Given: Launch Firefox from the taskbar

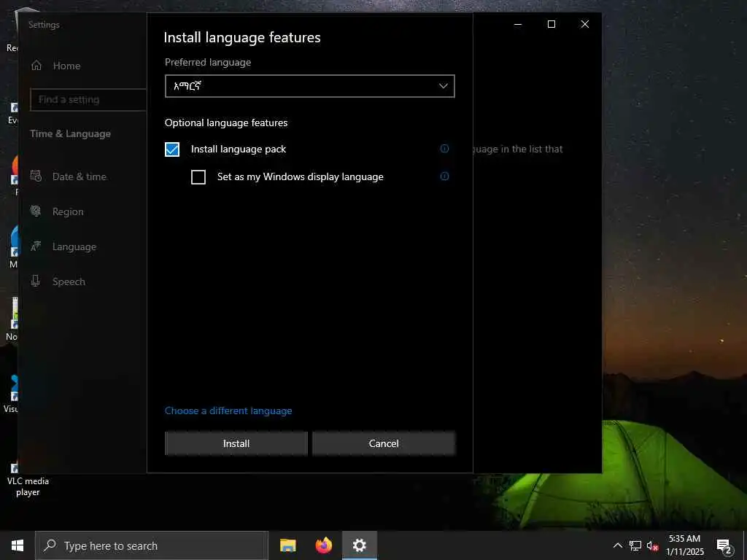Looking at the screenshot, I should pos(324,545).
